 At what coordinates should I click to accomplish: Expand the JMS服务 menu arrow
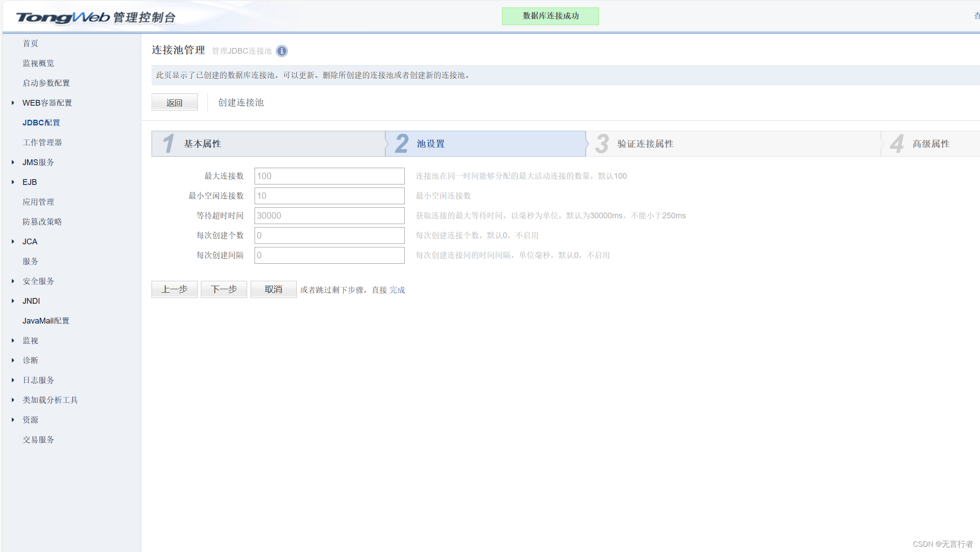[13, 162]
